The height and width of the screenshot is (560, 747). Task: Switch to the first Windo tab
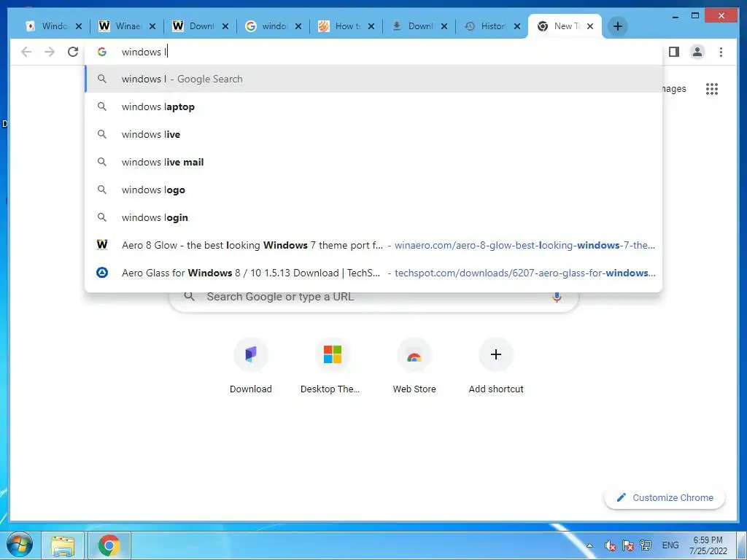(53, 26)
